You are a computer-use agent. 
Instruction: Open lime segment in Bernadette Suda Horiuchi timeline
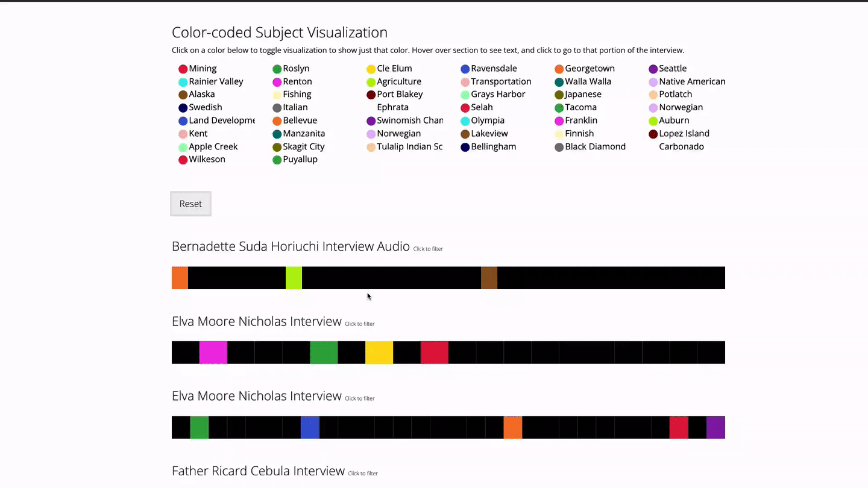(x=294, y=278)
